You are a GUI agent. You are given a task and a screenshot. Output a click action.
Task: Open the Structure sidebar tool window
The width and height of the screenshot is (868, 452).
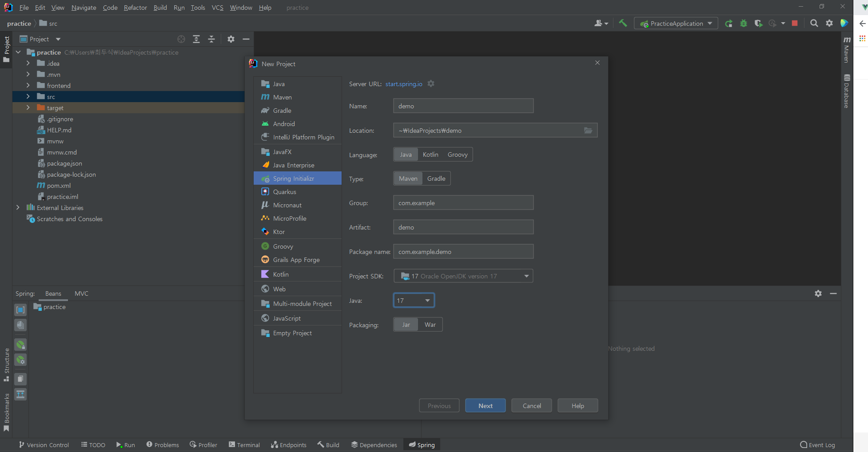pyautogui.click(x=7, y=365)
